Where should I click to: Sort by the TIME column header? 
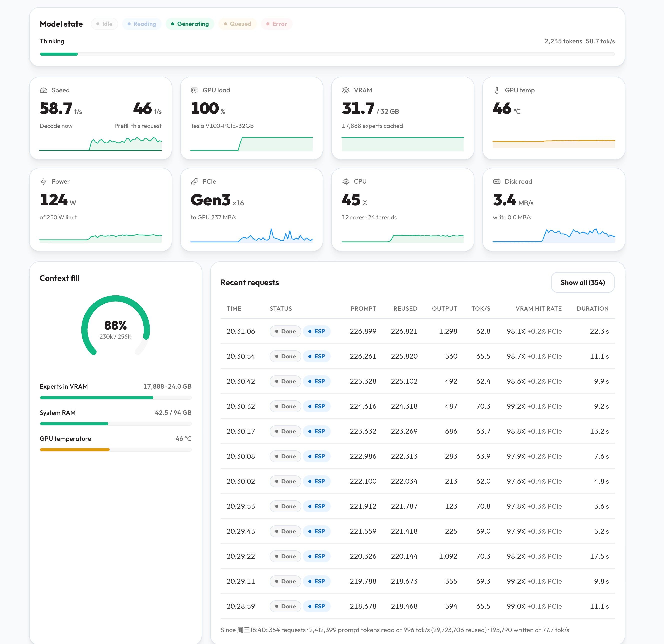pyautogui.click(x=234, y=309)
